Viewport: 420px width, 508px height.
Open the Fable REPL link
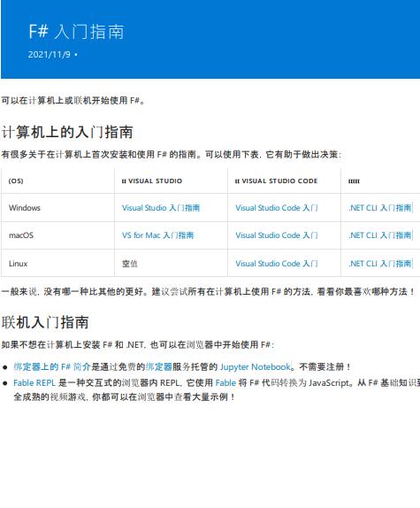34,382
